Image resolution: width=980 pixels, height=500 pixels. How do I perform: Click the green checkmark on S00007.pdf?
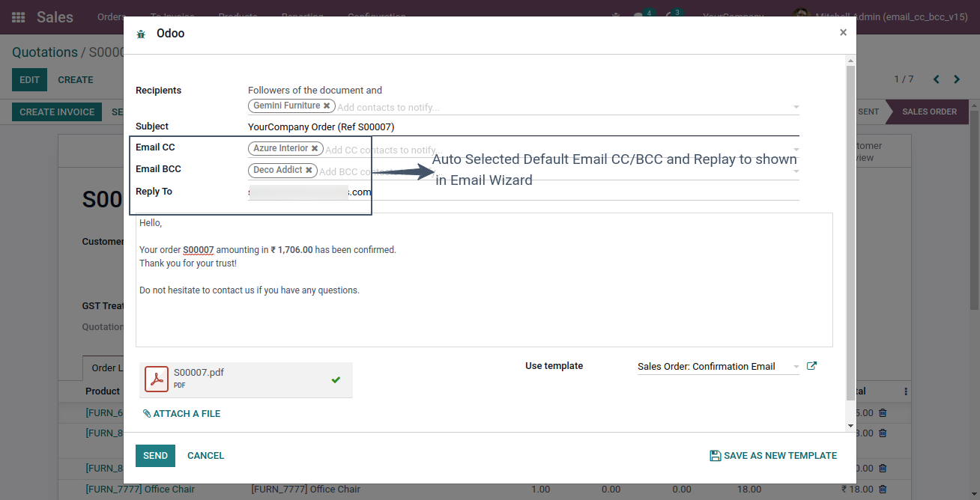[x=336, y=380]
